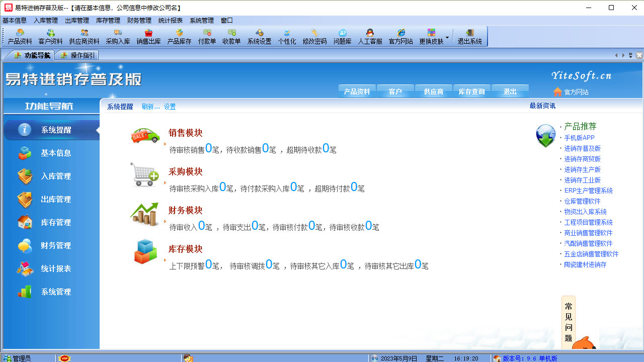Open 修改密码 toolbar icon
Screen dimensions: 644x362
click(x=315, y=37)
